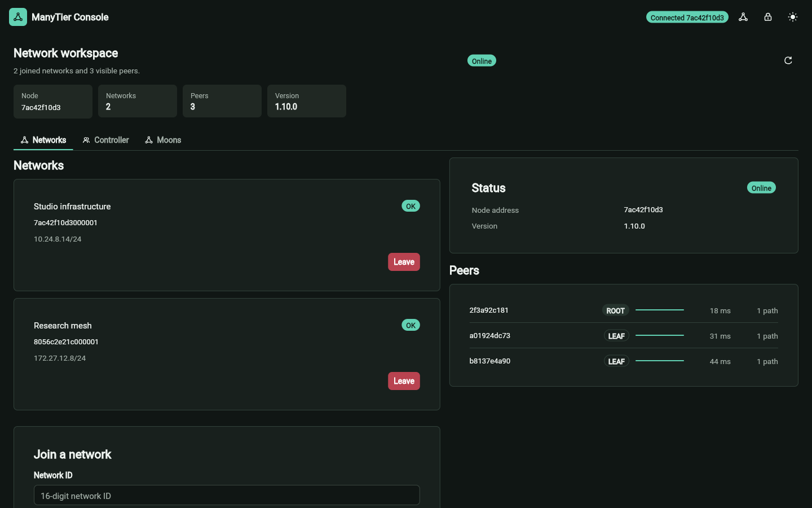Click version value 1.10.0 in Status card
This screenshot has width=812, height=508.
point(634,226)
